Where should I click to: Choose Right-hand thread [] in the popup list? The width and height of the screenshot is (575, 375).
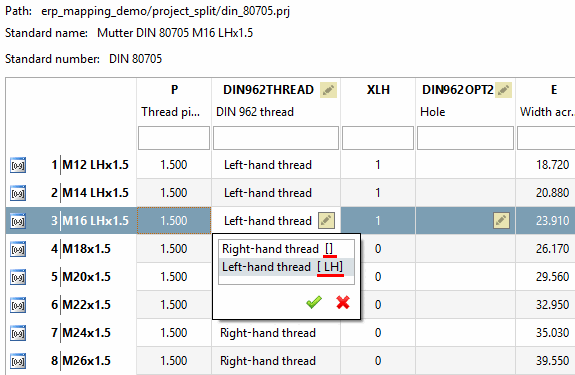pyautogui.click(x=286, y=249)
